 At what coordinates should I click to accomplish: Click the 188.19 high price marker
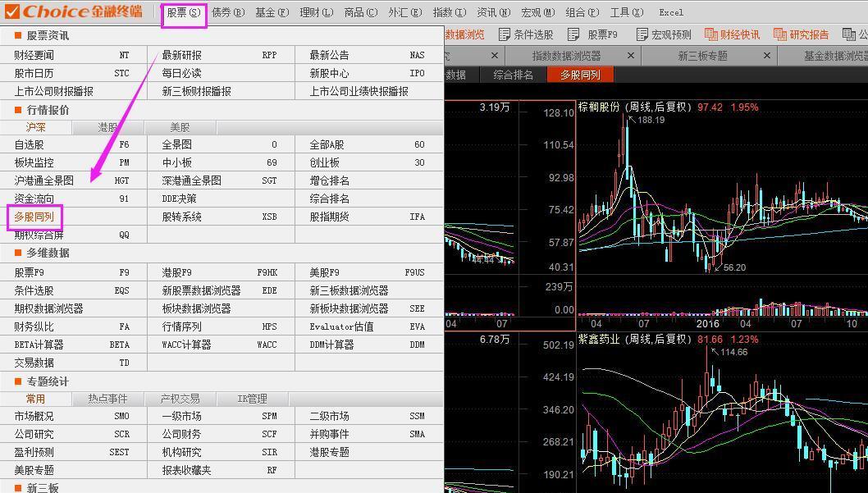pos(651,120)
